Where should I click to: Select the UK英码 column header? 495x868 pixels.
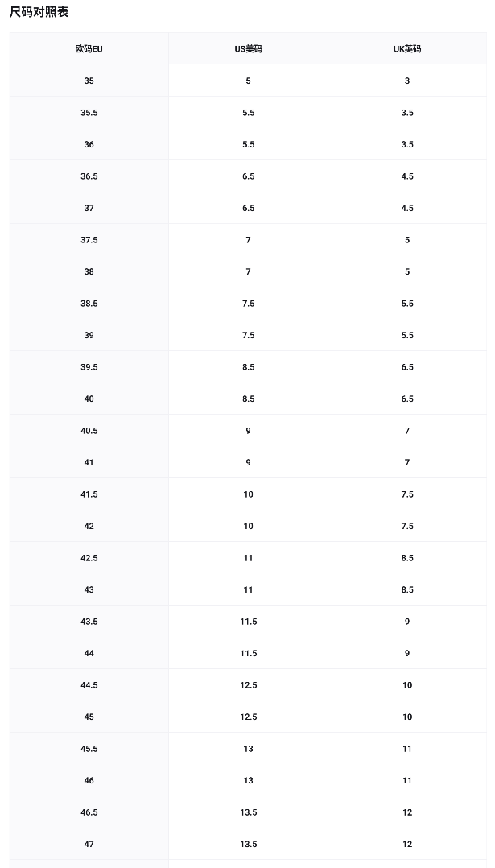point(407,48)
